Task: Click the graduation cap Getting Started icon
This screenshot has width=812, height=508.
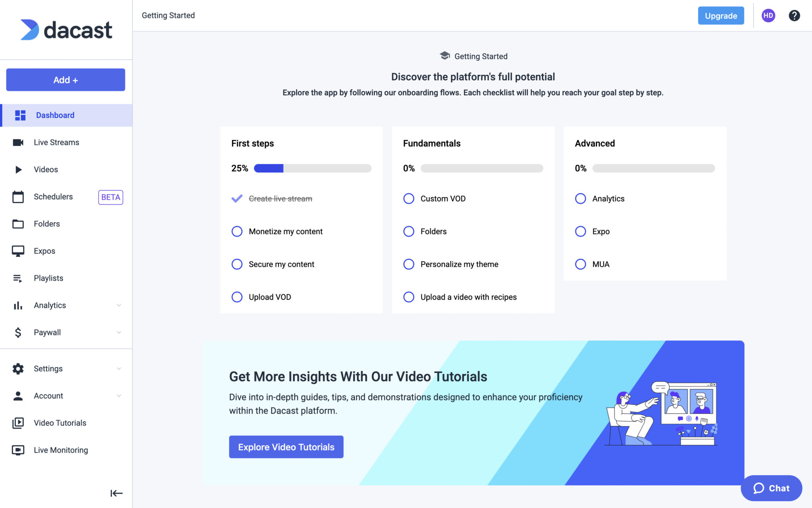Action: click(445, 56)
